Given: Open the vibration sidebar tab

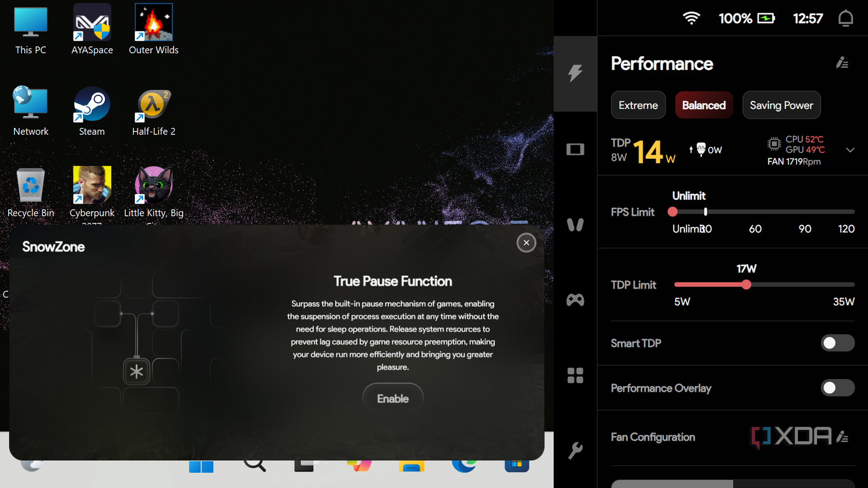Looking at the screenshot, I should click(x=575, y=225).
